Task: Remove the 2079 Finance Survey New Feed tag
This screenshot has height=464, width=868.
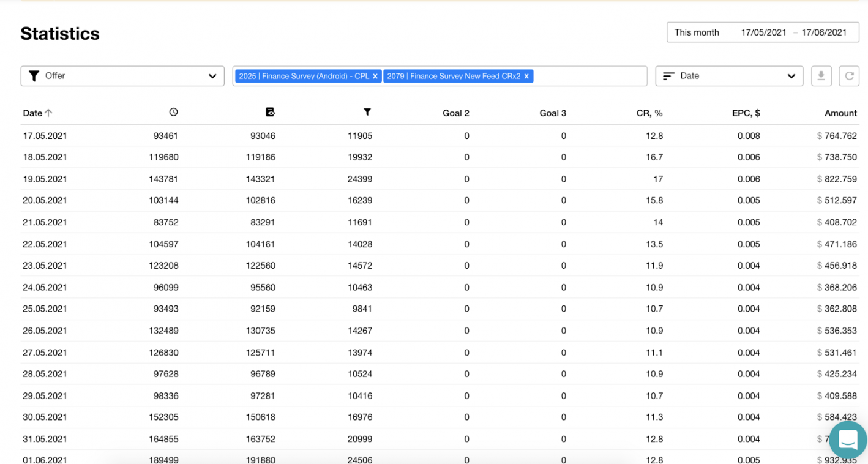Action: pos(526,77)
